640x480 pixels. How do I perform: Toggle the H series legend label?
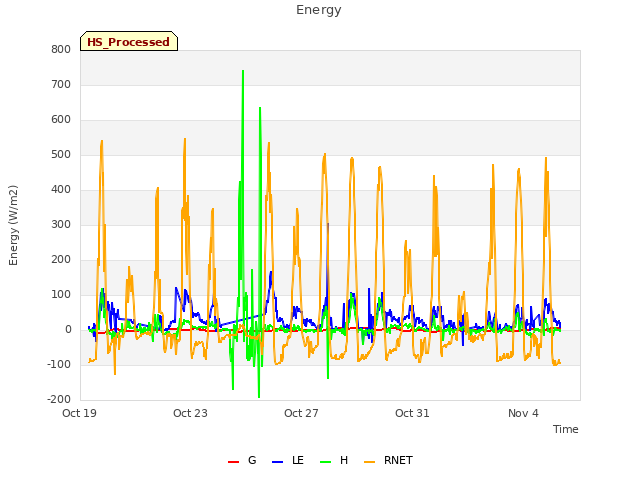(344, 460)
